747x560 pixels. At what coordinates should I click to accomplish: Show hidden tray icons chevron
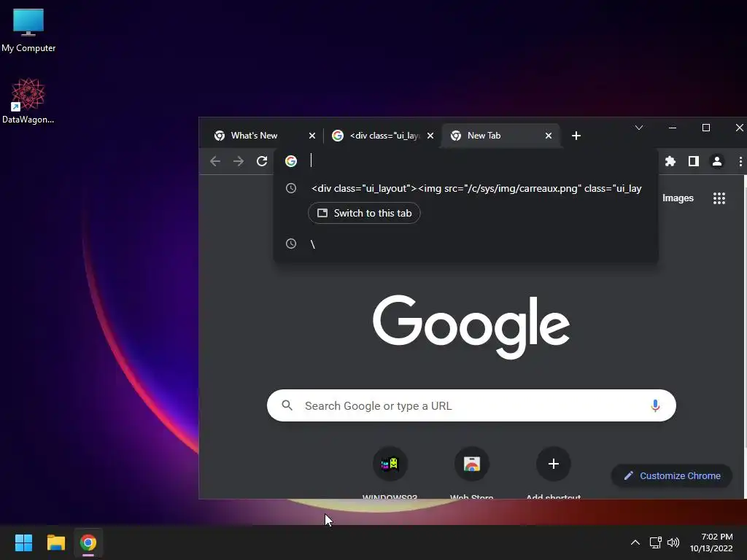pos(635,542)
